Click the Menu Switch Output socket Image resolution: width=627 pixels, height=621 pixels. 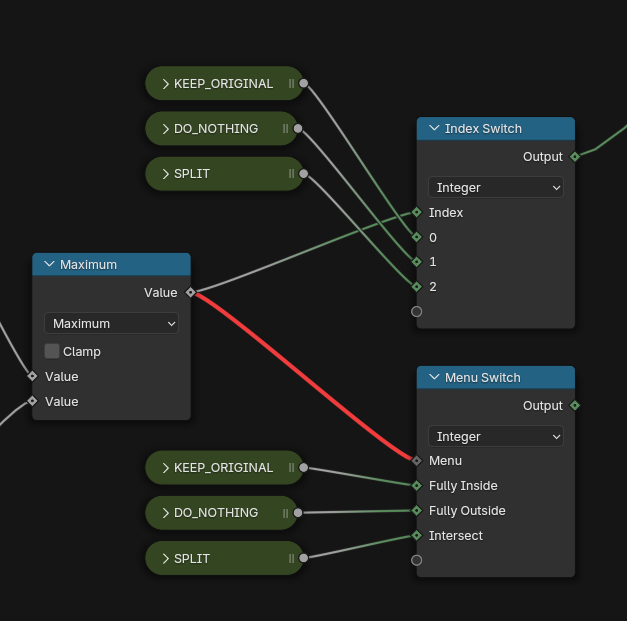(575, 405)
